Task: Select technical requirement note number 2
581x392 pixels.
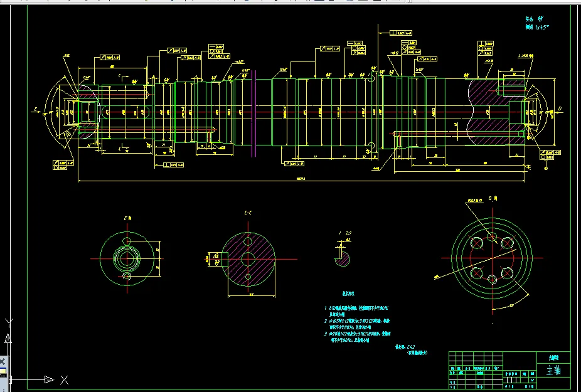Action: coord(357,324)
